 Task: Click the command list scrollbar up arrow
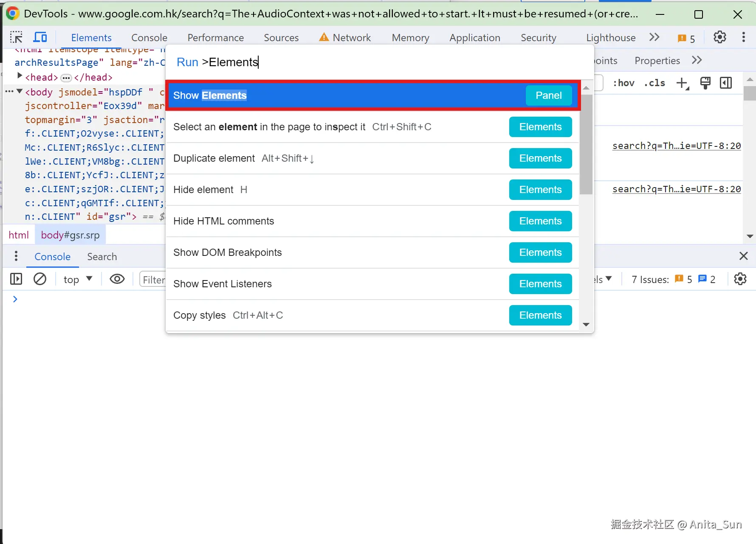point(586,88)
